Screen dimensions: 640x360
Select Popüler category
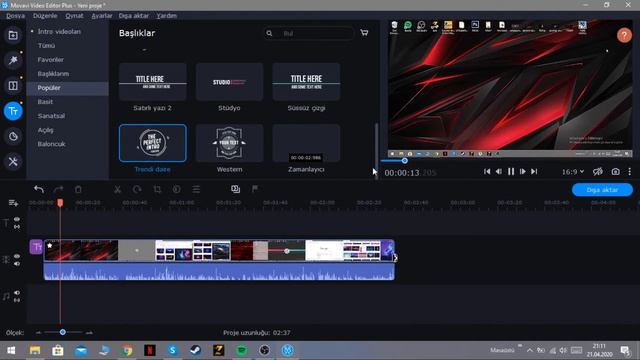49,88
